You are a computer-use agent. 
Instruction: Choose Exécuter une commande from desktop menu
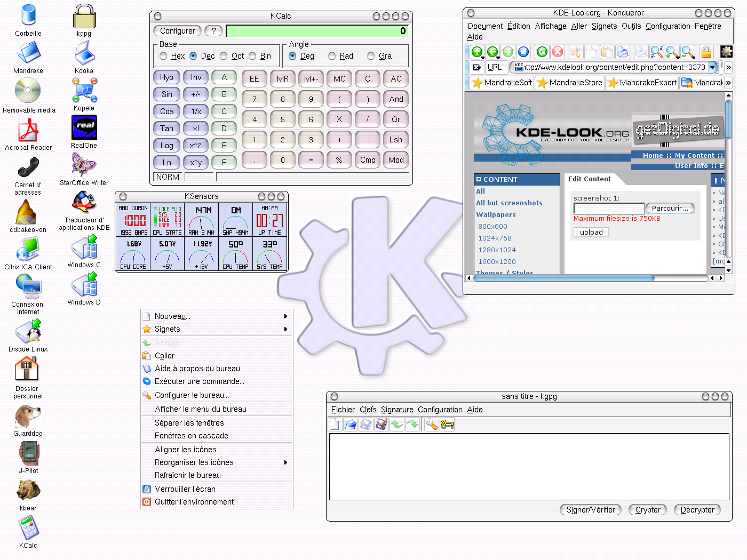[217, 381]
